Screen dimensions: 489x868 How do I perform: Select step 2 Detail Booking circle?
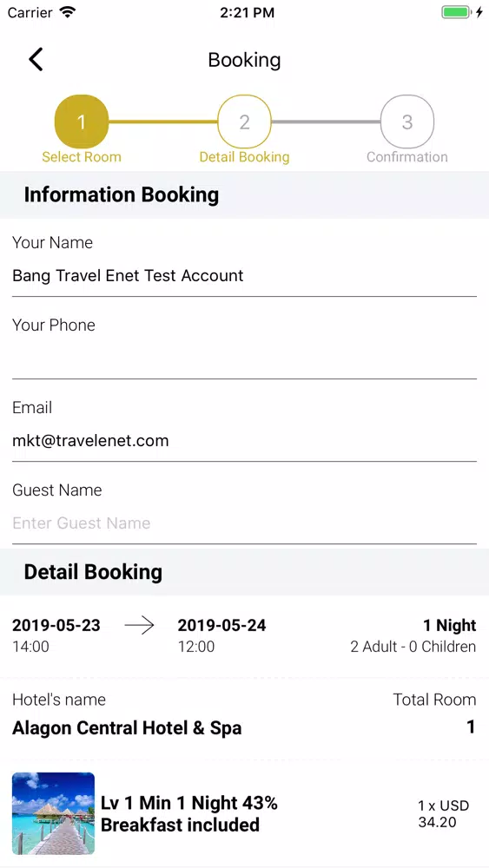[x=244, y=122]
